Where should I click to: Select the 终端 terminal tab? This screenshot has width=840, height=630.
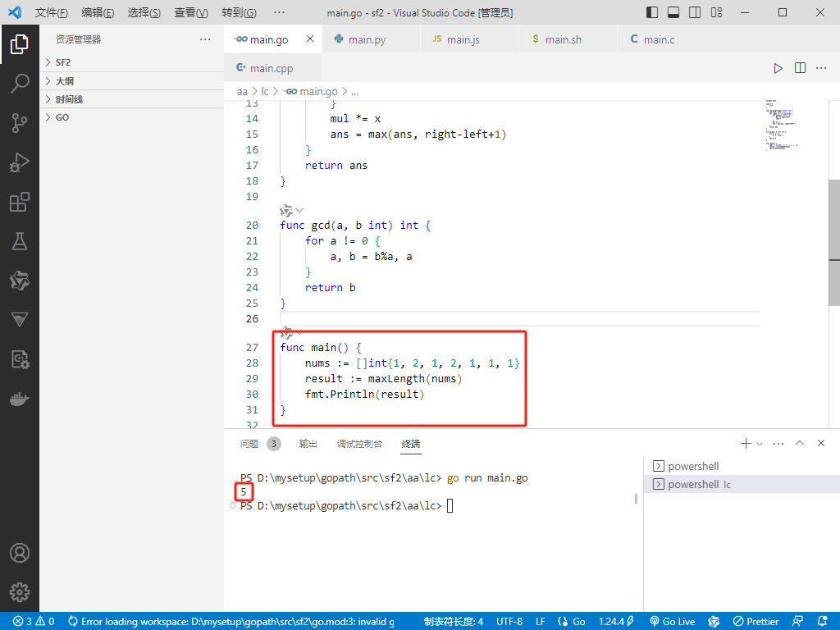pyautogui.click(x=411, y=444)
